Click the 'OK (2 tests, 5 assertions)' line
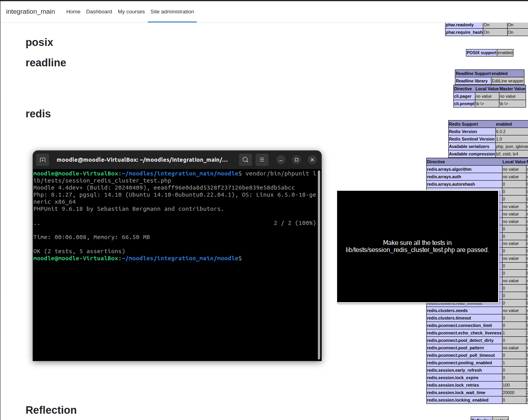528x420 pixels. (79, 251)
